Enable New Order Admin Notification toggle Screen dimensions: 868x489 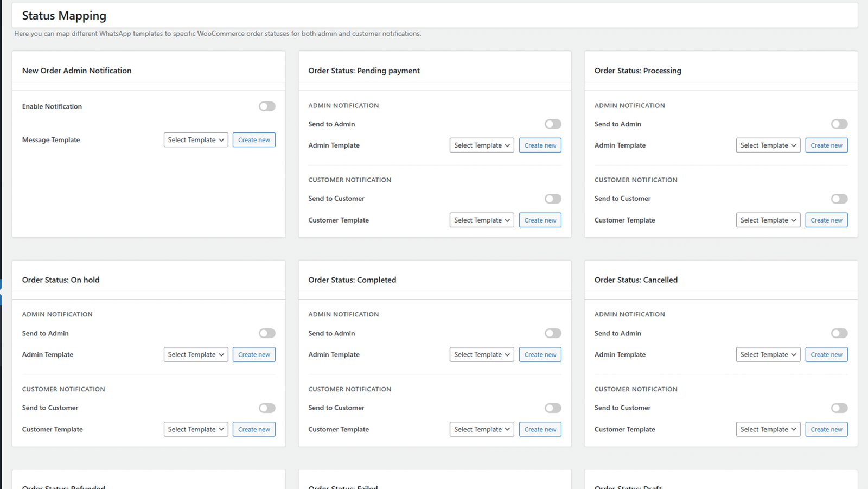[267, 106]
